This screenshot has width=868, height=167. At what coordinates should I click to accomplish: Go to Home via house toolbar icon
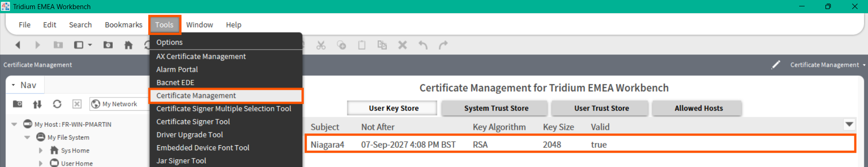click(x=129, y=45)
